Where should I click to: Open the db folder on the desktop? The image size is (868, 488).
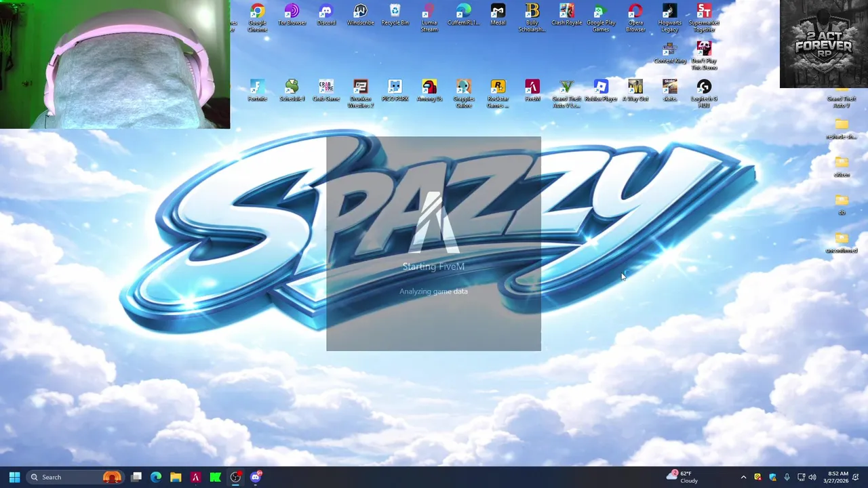pos(842,204)
